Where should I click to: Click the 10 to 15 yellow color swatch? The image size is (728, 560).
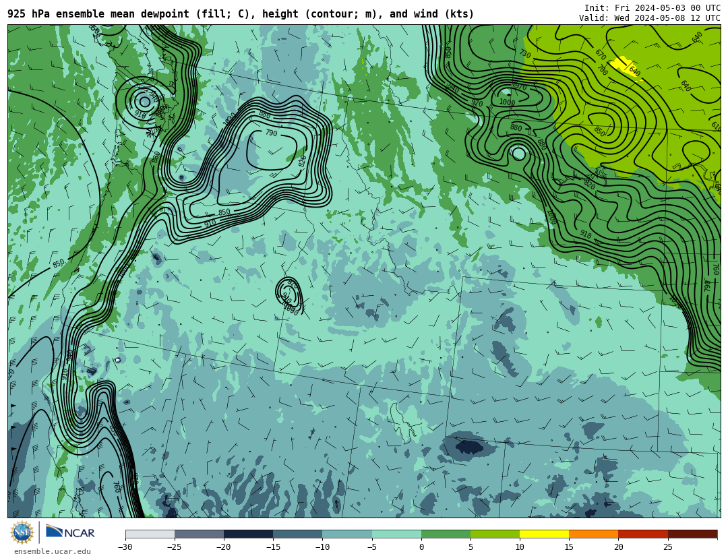pos(544,534)
